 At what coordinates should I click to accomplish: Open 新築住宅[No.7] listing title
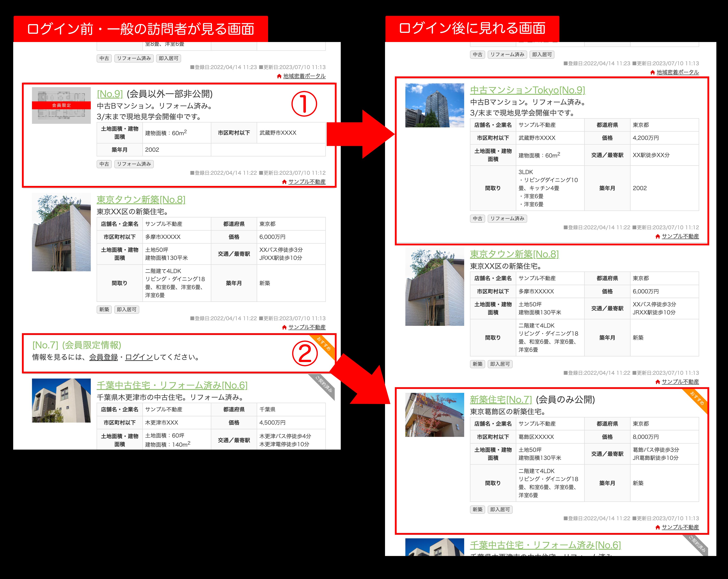click(501, 400)
